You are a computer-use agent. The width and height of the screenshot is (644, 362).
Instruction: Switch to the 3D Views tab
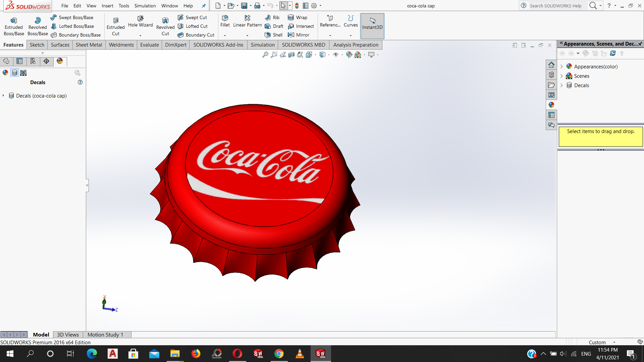click(x=68, y=335)
